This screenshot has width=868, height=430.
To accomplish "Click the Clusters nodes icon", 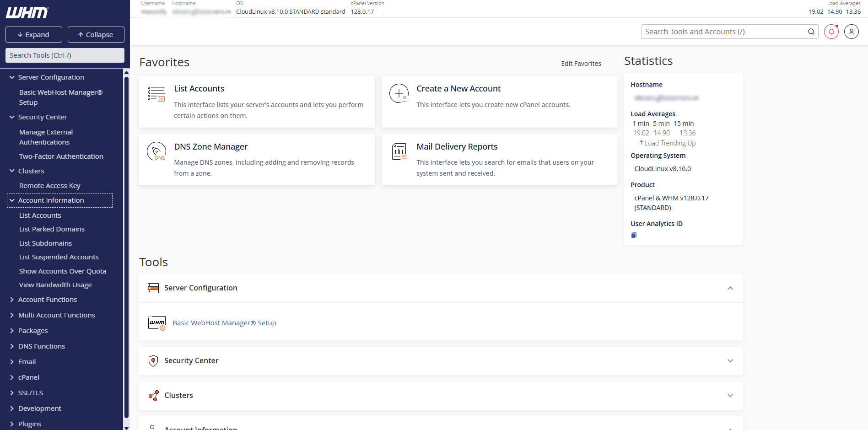I will click(x=153, y=396).
